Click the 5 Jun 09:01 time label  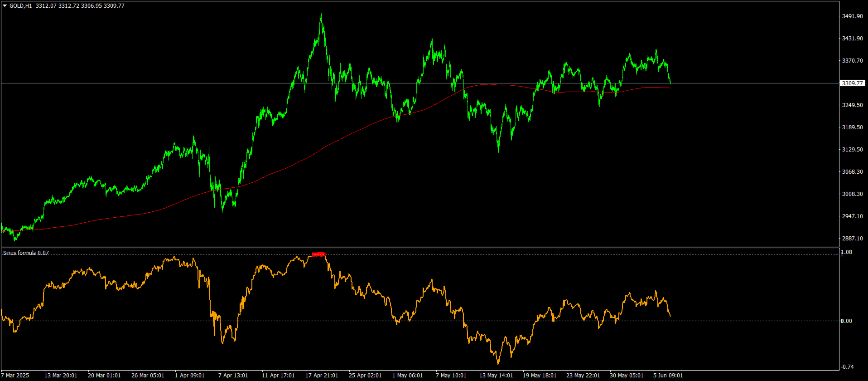(x=668, y=376)
